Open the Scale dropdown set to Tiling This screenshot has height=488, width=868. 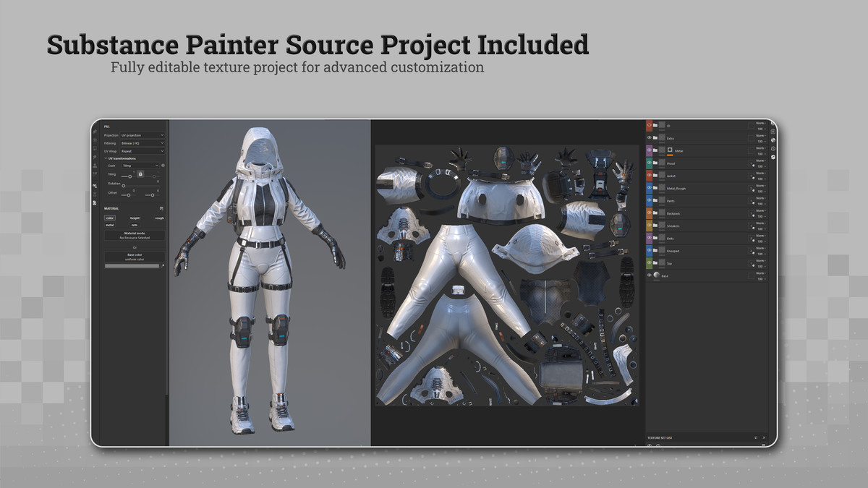(x=140, y=166)
